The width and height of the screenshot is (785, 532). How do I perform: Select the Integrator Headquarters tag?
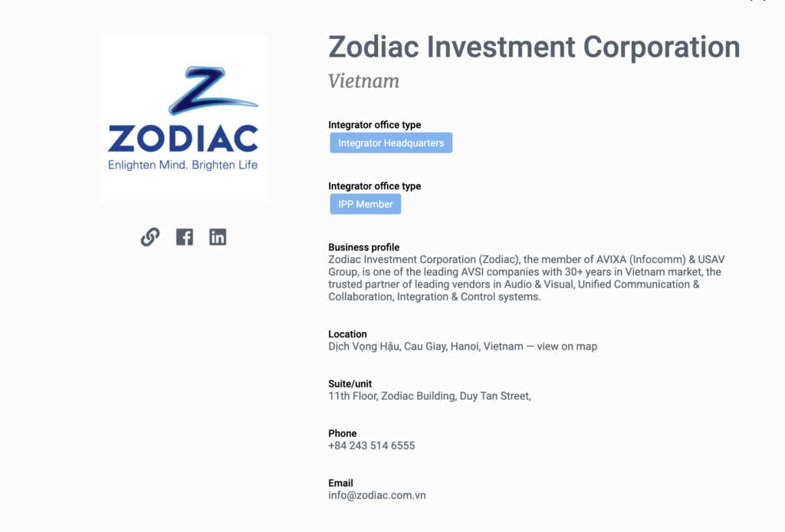pyautogui.click(x=391, y=143)
